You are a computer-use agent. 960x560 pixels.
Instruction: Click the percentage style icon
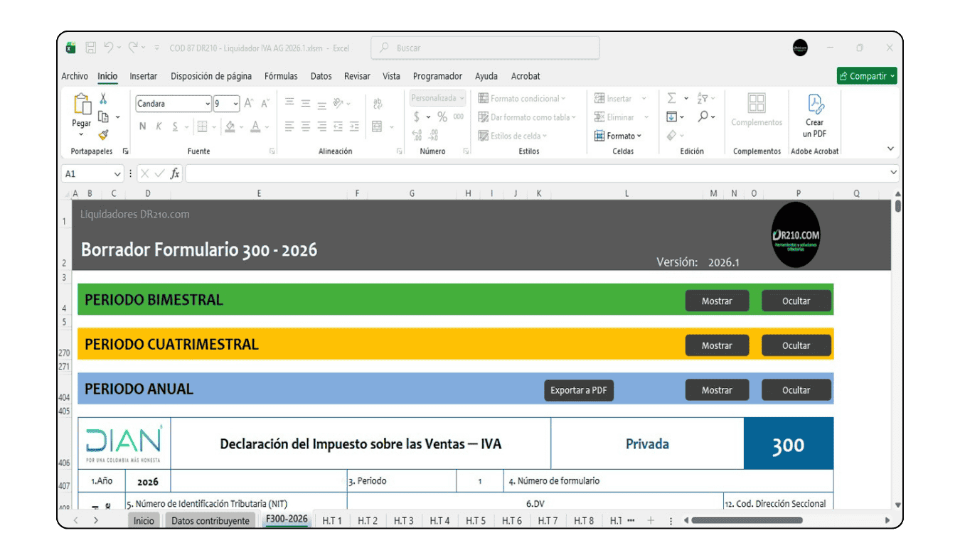(442, 117)
